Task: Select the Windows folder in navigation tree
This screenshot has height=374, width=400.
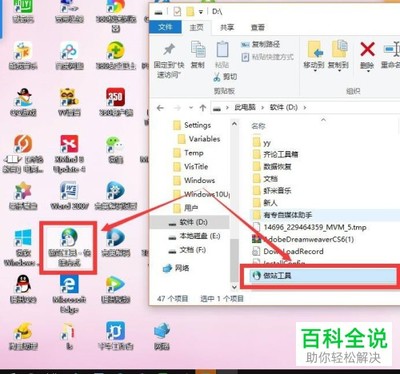Action: coord(194,181)
